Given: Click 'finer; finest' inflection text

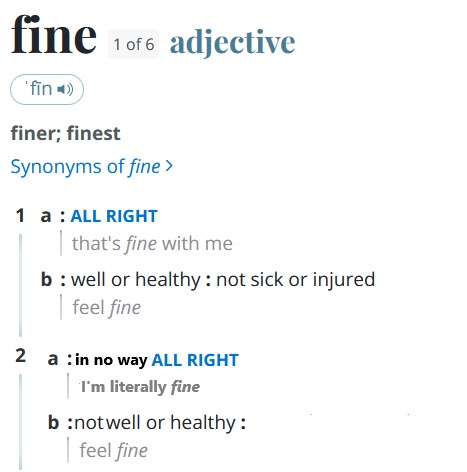Looking at the screenshot, I should 65,133.
